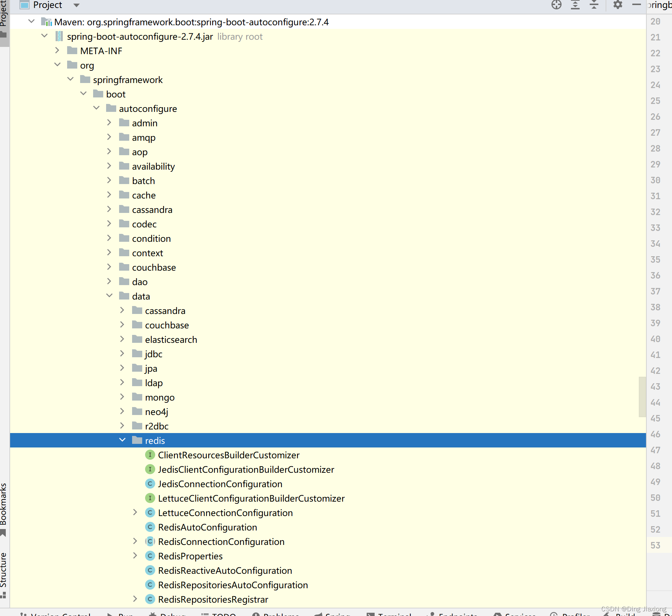Click the jar archive icon of spring-boot-autoconfigure-2.7.4.jar
This screenshot has height=616, width=672.
pyautogui.click(x=59, y=36)
